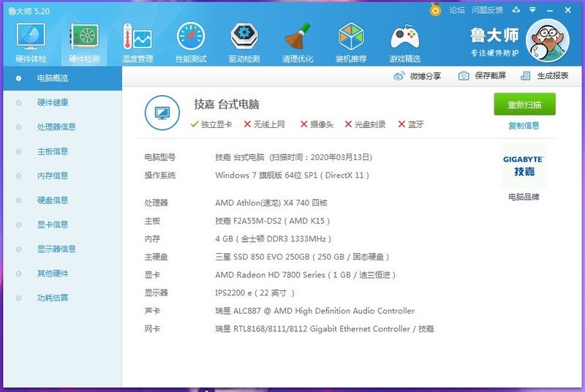Click the download tray icon in title bar
Image resolution: width=585 pixels, height=392 pixels.
tap(516, 10)
